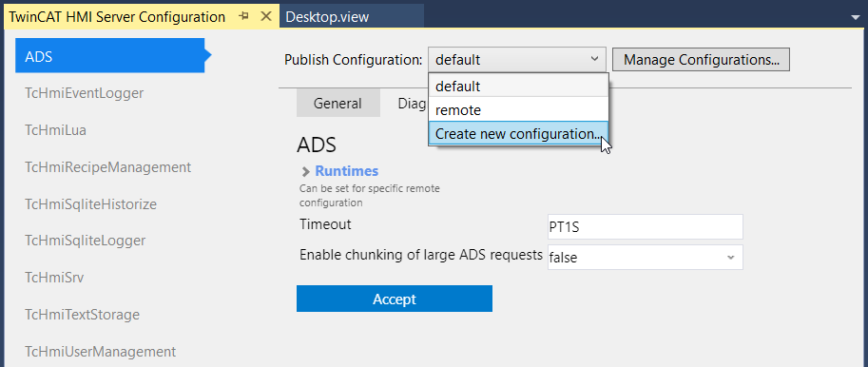Open the TcHmiLua section
Screen dimensions: 868x367
[55, 130]
